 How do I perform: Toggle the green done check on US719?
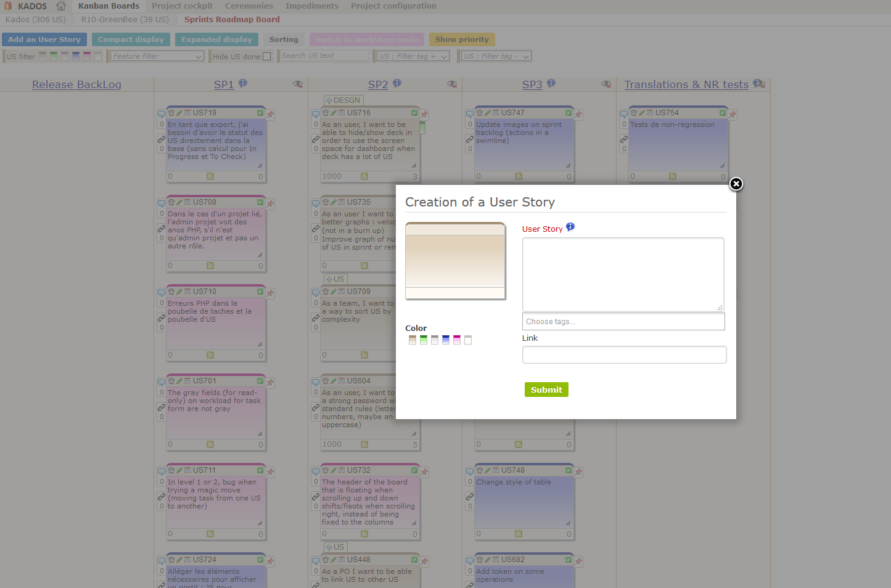(x=260, y=113)
